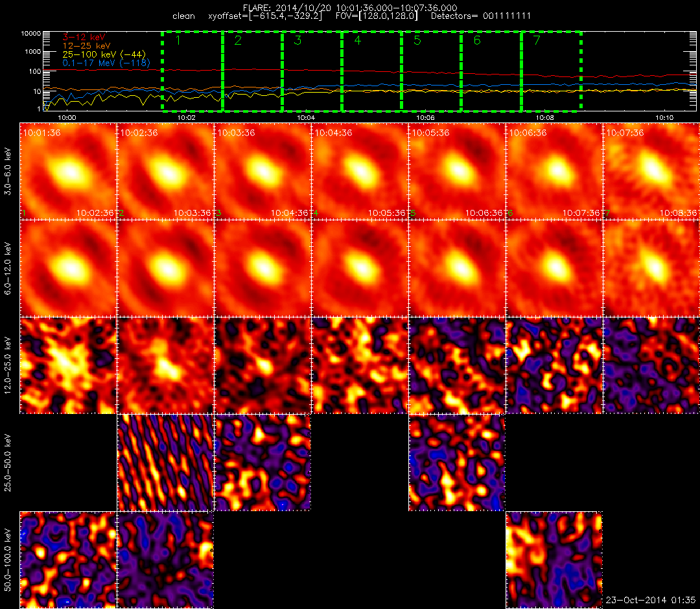Click the red 3-12 keV legend entry
Viewport: 700px width, 609px height.
tap(84, 37)
